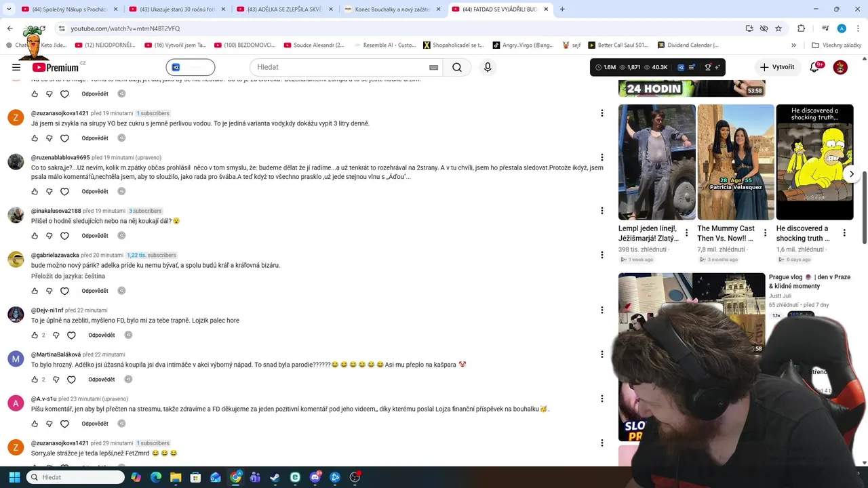Image resolution: width=868 pixels, height=488 pixels.
Task: Open Microsoft Edge from the taskbar
Action: tap(156, 477)
